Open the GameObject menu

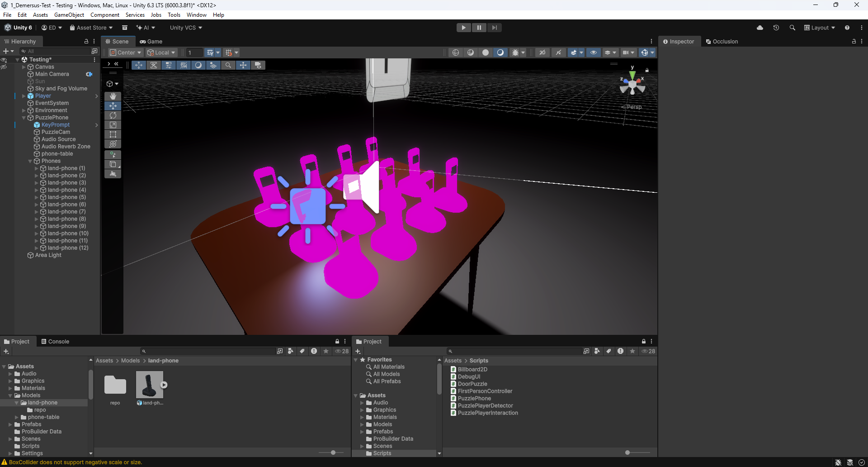[x=69, y=15]
